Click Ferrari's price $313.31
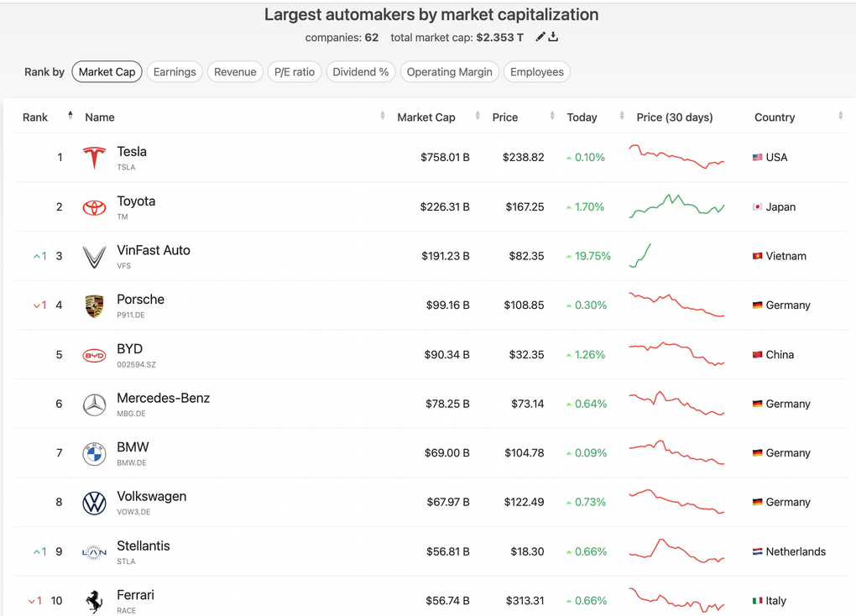 pyautogui.click(x=525, y=601)
